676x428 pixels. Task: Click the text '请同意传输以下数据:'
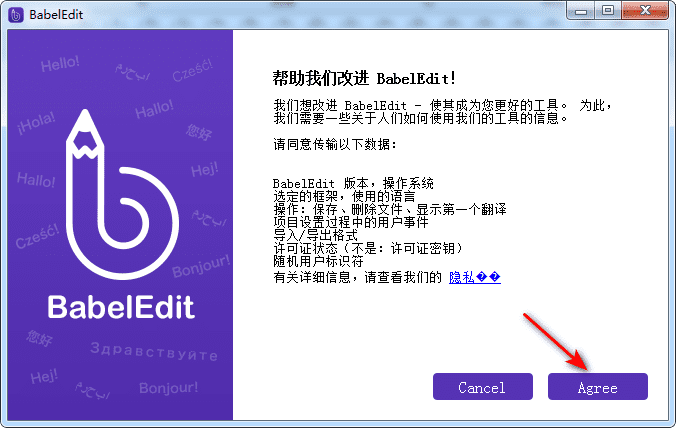click(x=335, y=144)
